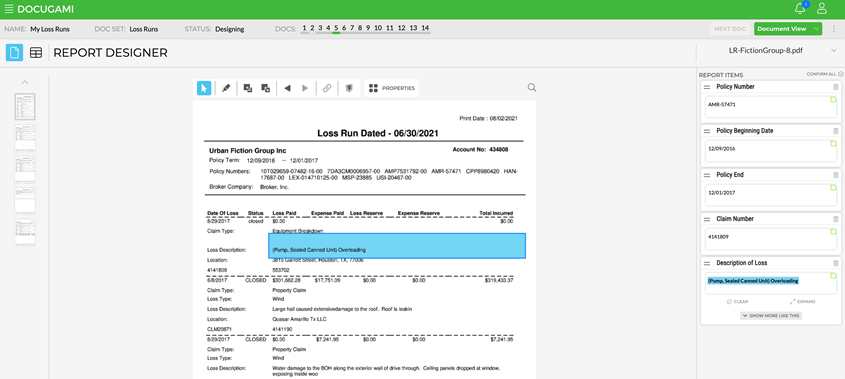Switch to document 14
The image size is (845, 379).
(425, 28)
